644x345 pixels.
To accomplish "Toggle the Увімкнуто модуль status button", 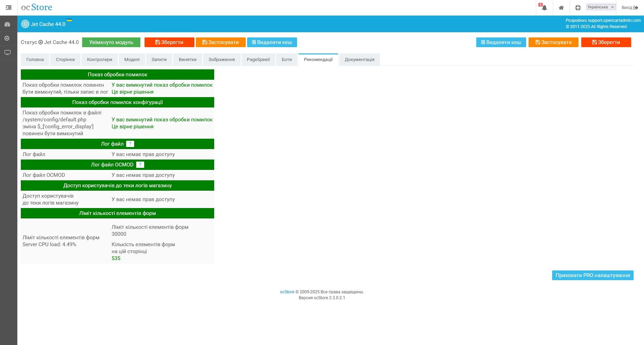I will click(111, 42).
